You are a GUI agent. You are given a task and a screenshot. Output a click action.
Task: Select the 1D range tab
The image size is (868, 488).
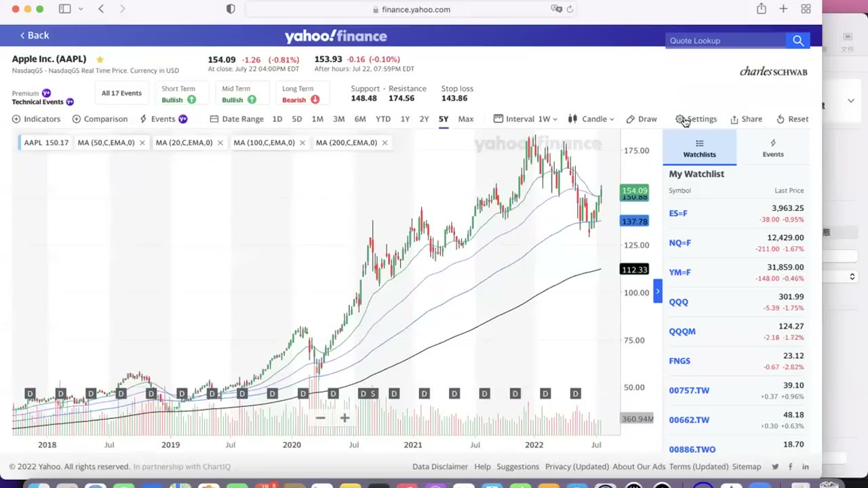pos(277,119)
